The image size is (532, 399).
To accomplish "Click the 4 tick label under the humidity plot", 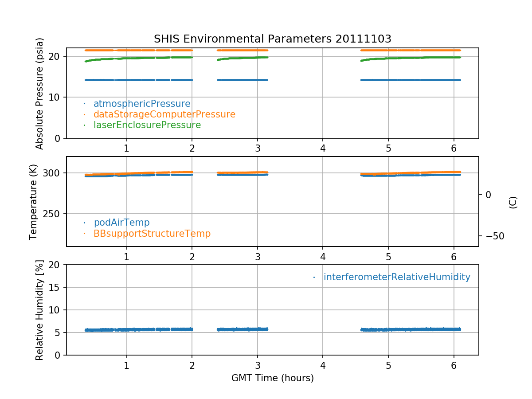I will pyautogui.click(x=323, y=366).
